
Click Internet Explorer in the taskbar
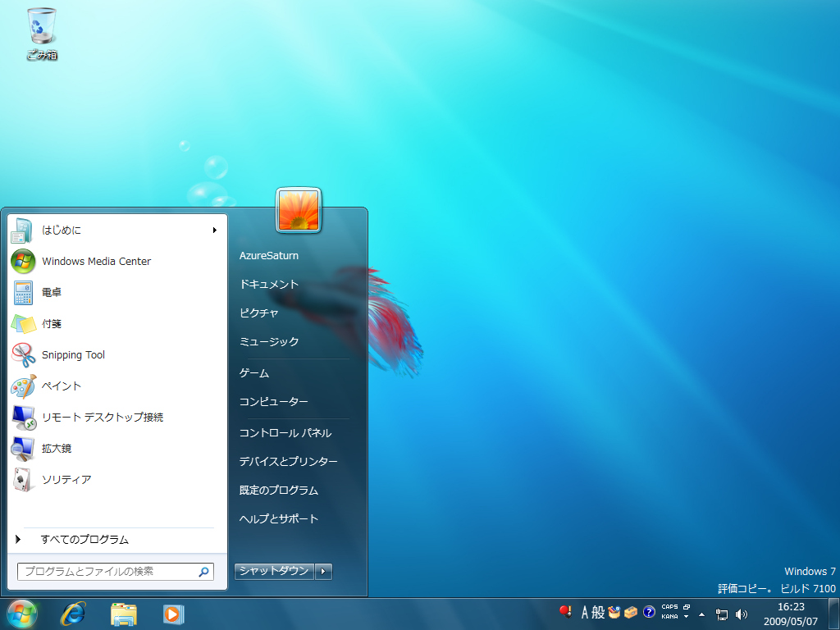[73, 614]
